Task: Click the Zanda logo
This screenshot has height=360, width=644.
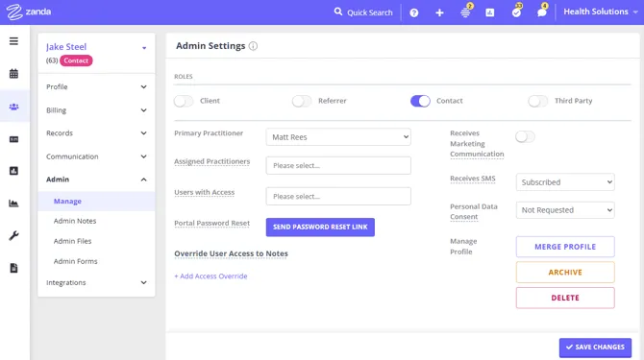Action: 29,12
